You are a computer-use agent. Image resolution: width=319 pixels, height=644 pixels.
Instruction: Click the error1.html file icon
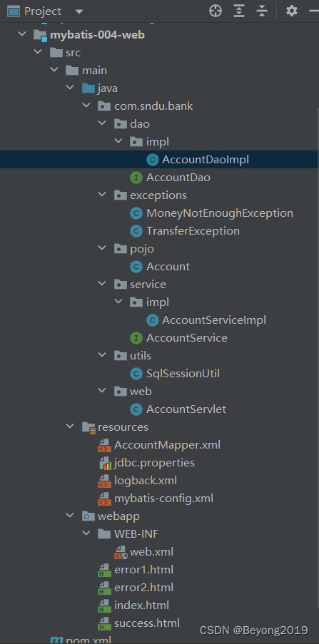[104, 570]
